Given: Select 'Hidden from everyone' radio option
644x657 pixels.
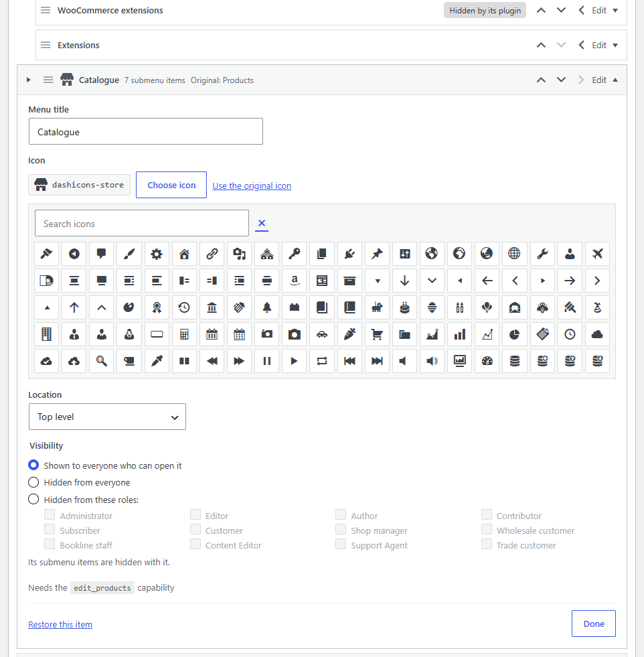Looking at the screenshot, I should point(33,482).
